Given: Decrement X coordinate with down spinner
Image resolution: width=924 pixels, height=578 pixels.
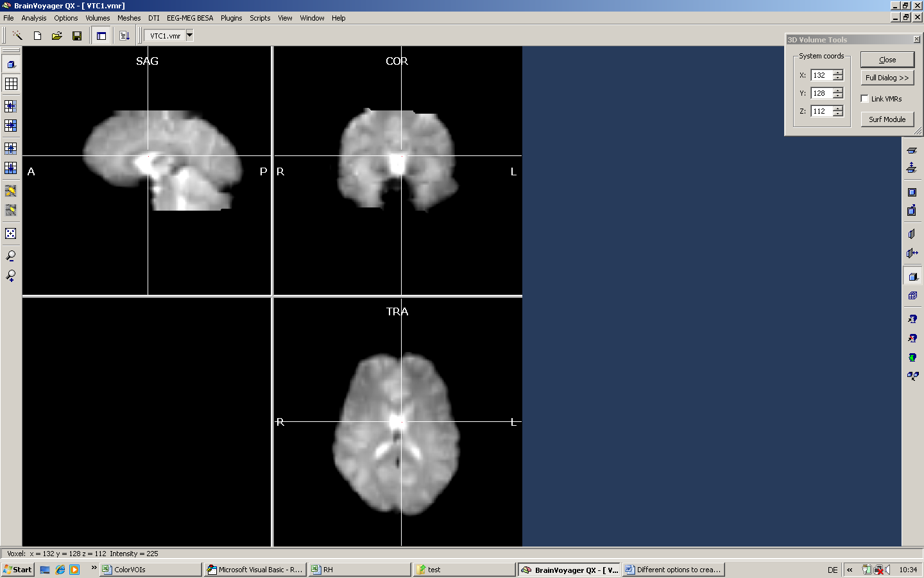Looking at the screenshot, I should click(838, 78).
